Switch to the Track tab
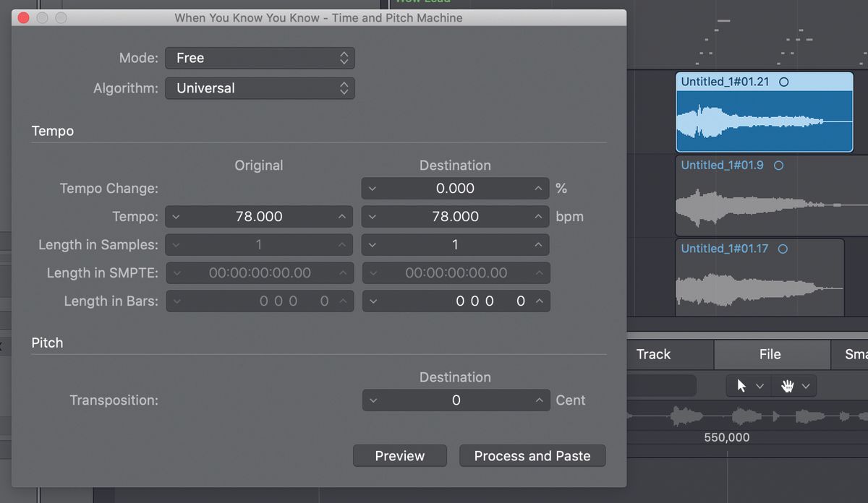868x503 pixels. [x=652, y=354]
